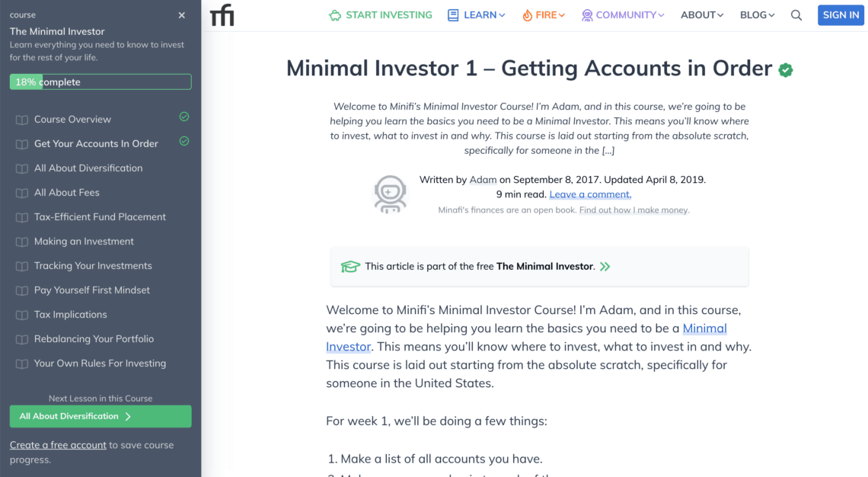
Task: Toggle the Course Overview completion checkmark
Action: pyautogui.click(x=184, y=117)
